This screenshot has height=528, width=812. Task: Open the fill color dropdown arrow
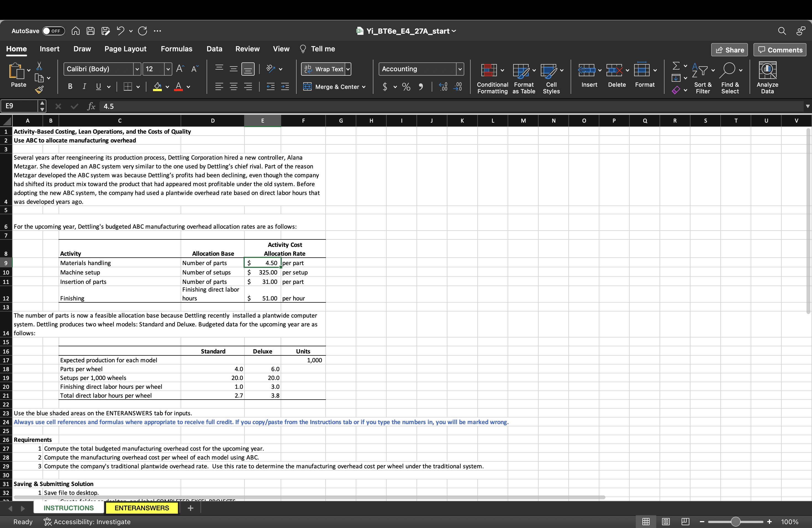pos(167,87)
